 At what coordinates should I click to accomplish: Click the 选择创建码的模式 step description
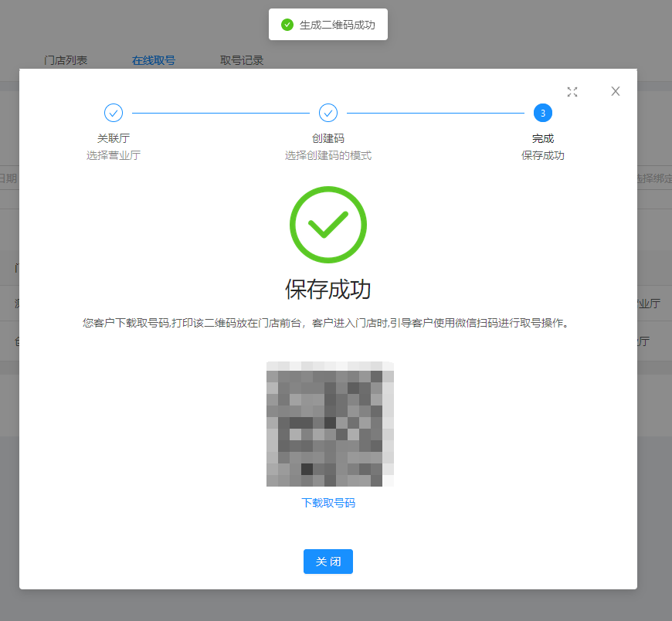(x=328, y=155)
